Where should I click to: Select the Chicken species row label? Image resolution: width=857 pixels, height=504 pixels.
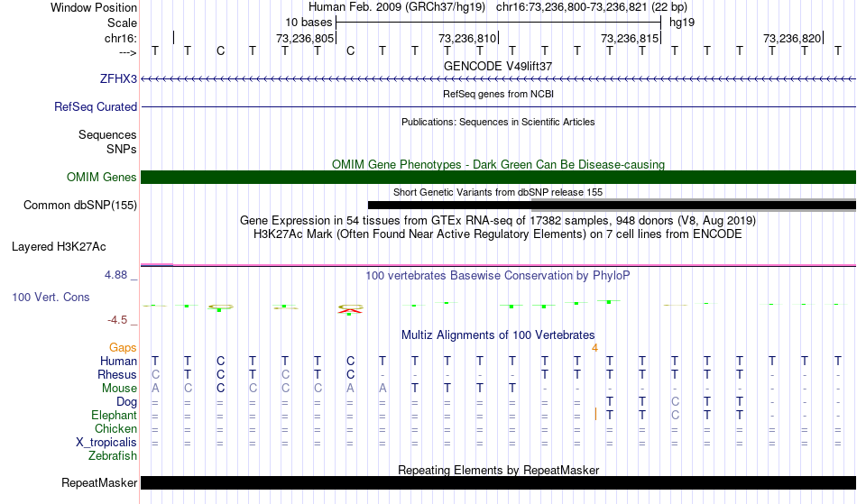[x=115, y=428]
